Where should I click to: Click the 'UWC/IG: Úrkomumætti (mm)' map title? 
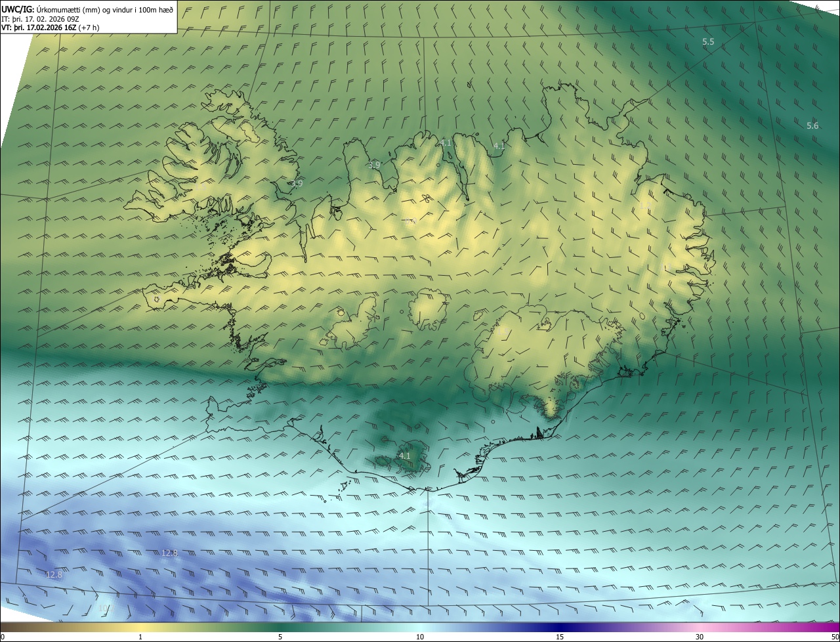click(x=87, y=9)
